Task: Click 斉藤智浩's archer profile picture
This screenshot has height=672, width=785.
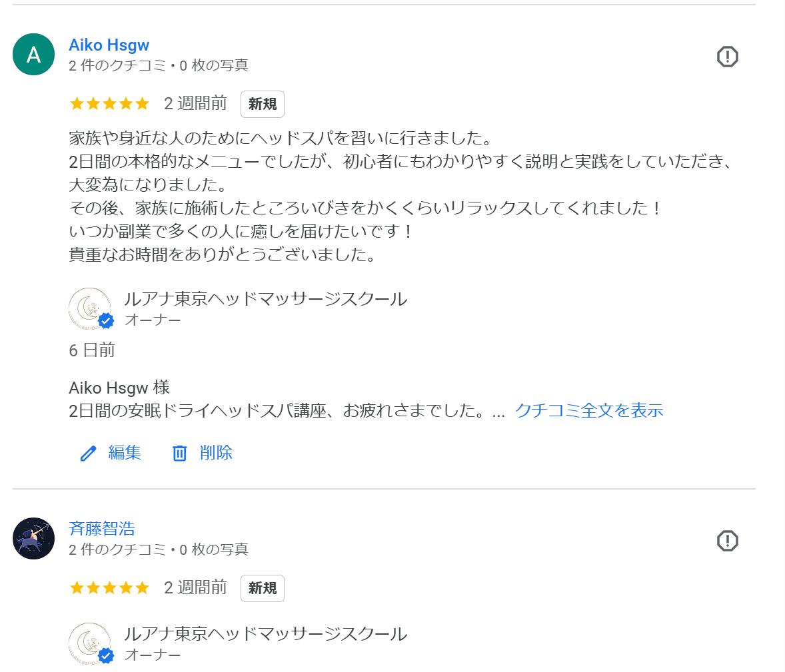Action: (x=33, y=538)
